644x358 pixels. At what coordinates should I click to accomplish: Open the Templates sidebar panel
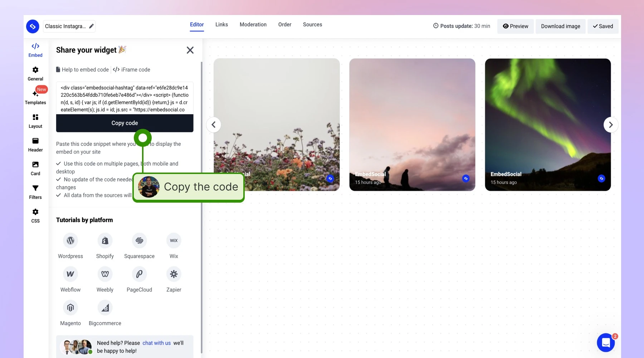pyautogui.click(x=35, y=97)
